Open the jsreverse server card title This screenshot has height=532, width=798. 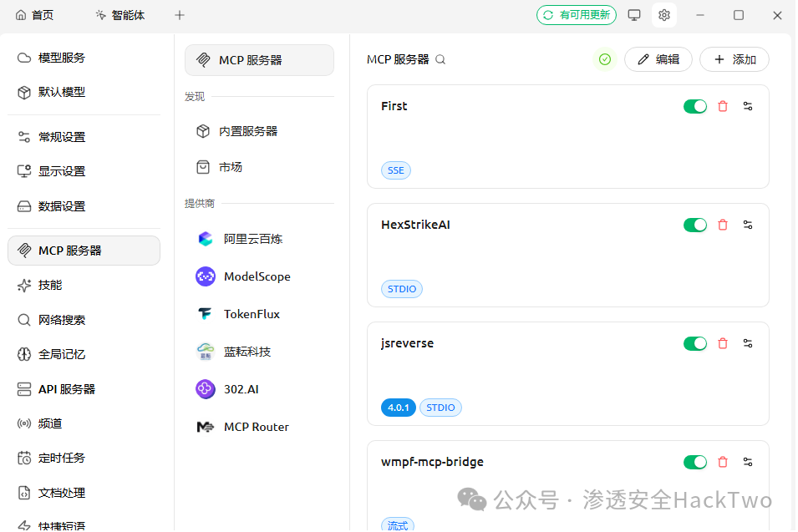click(x=407, y=343)
